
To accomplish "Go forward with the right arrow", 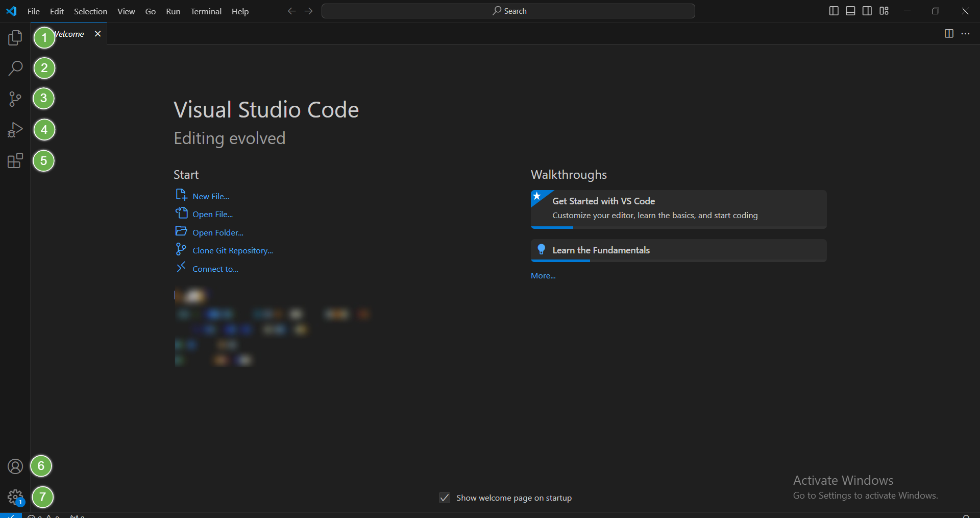I will pyautogui.click(x=308, y=11).
